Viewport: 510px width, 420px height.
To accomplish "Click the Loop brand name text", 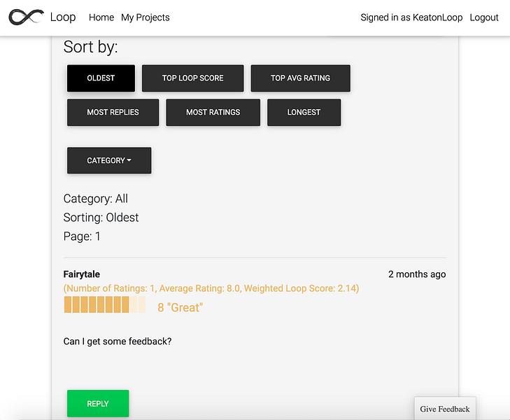I will [x=63, y=17].
